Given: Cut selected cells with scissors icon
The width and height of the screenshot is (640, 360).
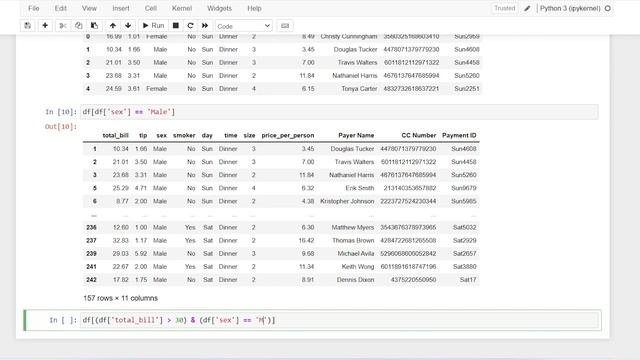Looking at the screenshot, I should tap(63, 26).
